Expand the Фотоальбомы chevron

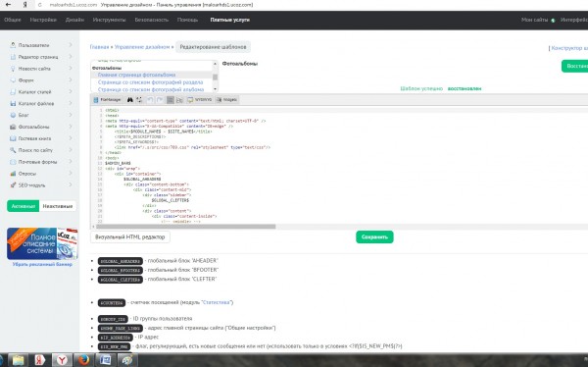tap(71, 127)
